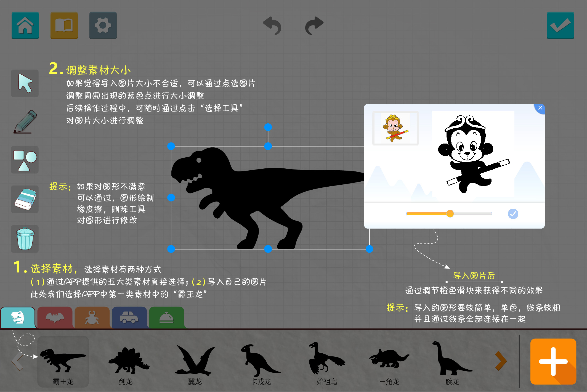Screen dimensions: 587x392
Task: Close the image import dialog
Action: pyautogui.click(x=540, y=108)
